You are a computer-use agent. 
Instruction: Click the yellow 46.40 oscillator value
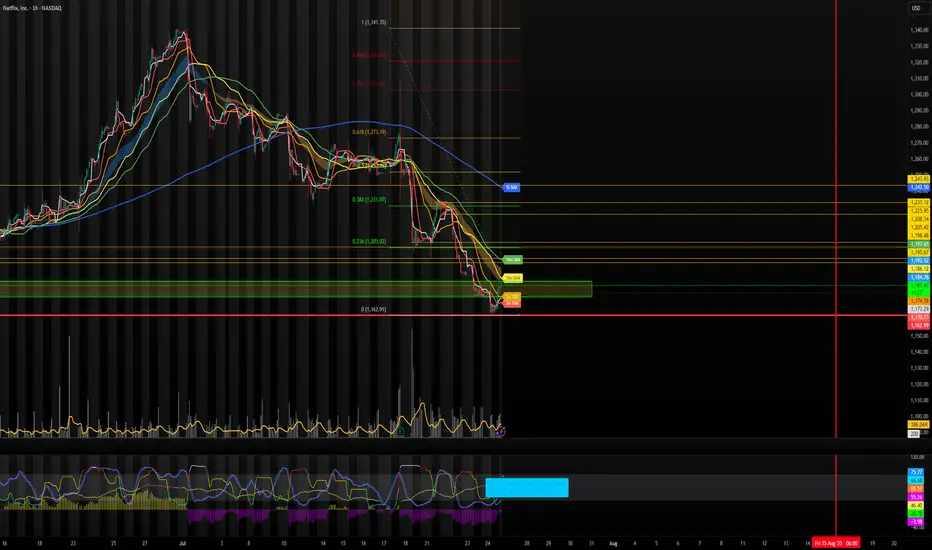[x=916, y=505]
